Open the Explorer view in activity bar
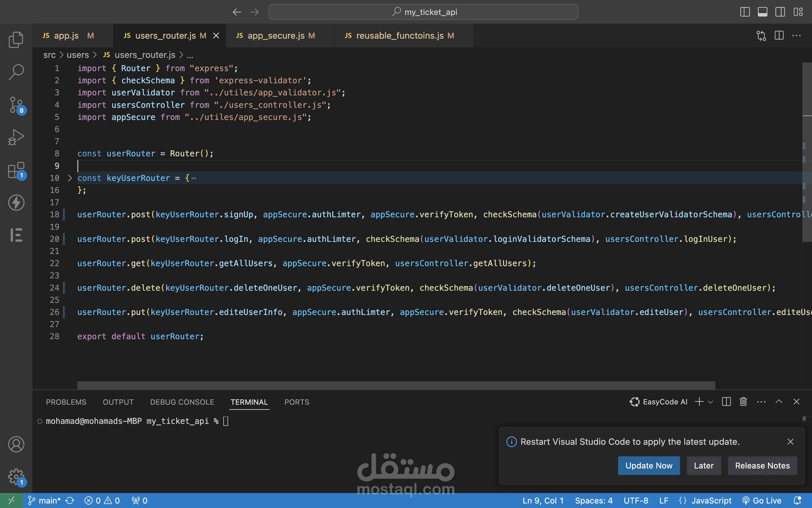 [16, 40]
